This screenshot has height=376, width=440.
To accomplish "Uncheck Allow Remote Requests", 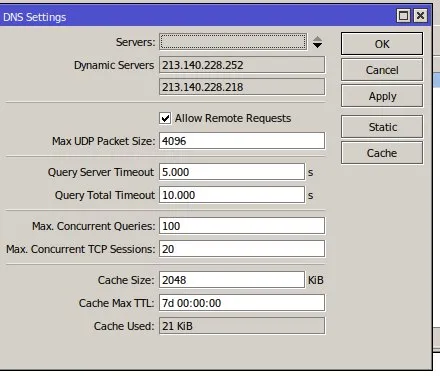I will (x=165, y=118).
